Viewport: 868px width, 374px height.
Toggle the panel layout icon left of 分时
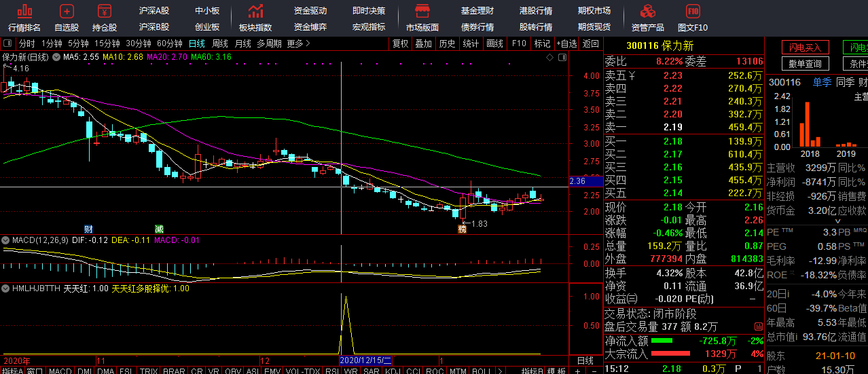coord(10,43)
